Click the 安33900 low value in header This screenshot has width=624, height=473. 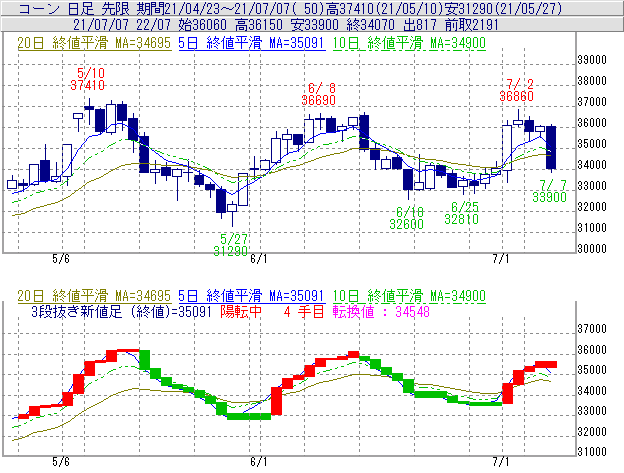tap(315, 25)
